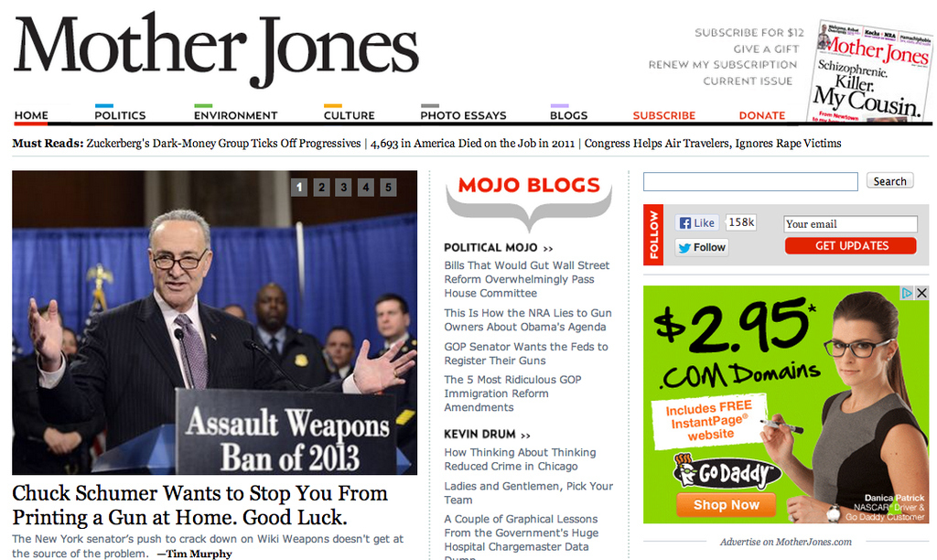Open the Photo Essays nav tab

point(463,115)
